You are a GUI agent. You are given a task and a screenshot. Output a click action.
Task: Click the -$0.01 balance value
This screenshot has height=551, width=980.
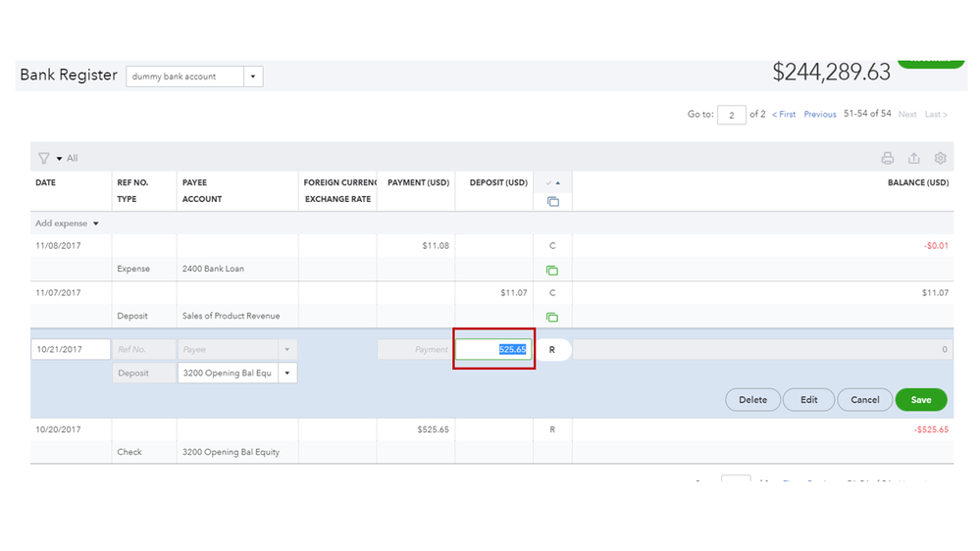click(x=936, y=245)
